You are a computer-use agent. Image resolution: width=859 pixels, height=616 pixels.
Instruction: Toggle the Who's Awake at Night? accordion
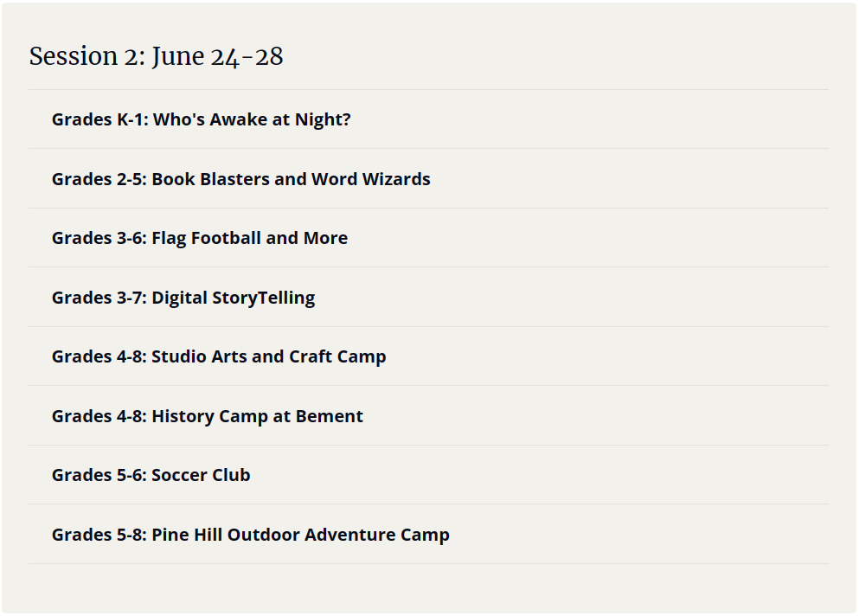[x=428, y=119]
